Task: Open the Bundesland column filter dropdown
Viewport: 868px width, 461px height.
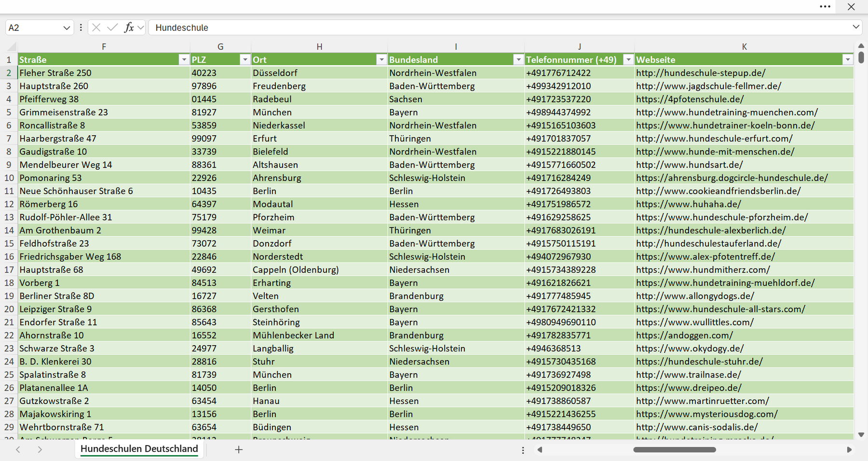Action: pos(518,59)
